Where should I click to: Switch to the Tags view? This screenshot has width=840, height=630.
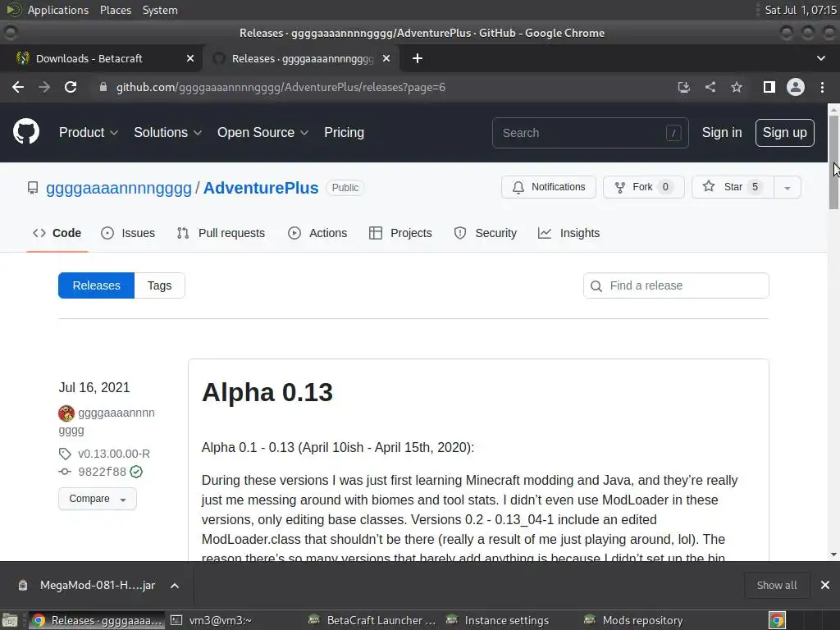pos(160,285)
